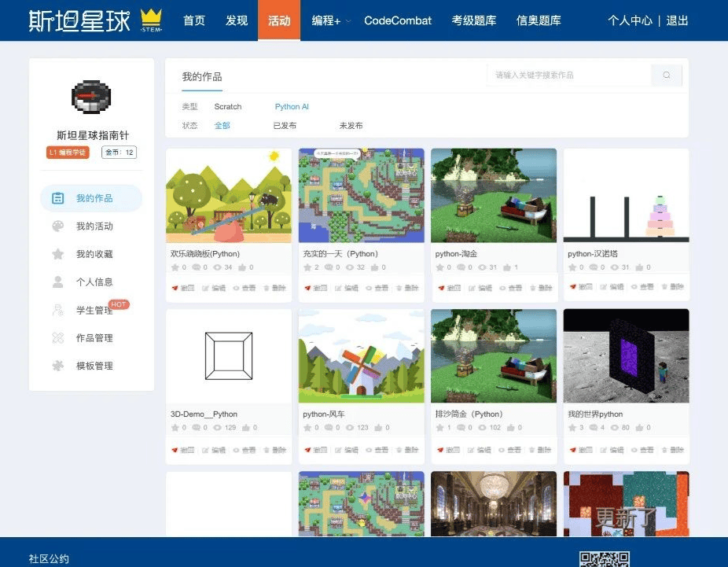Open the CodeCombat nav menu item

pos(398,20)
